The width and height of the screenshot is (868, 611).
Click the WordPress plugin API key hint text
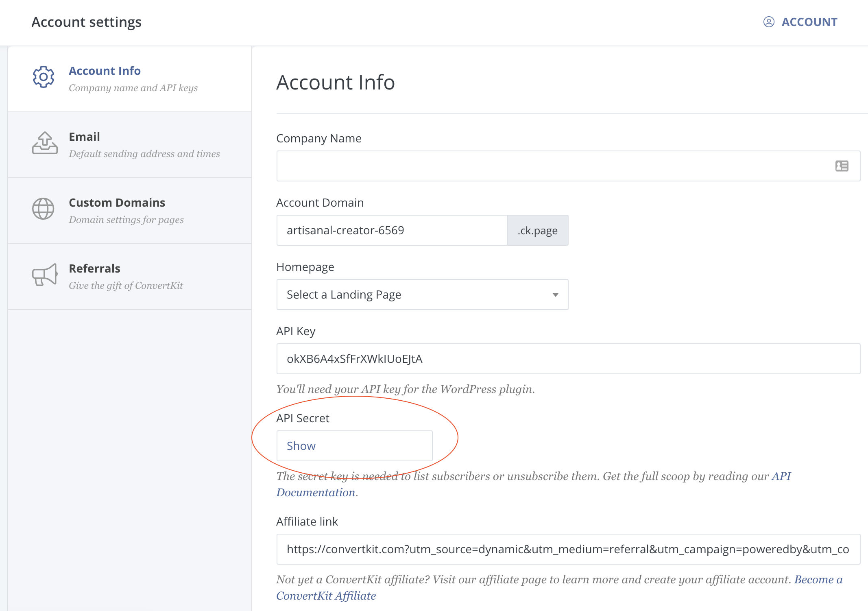coord(406,389)
